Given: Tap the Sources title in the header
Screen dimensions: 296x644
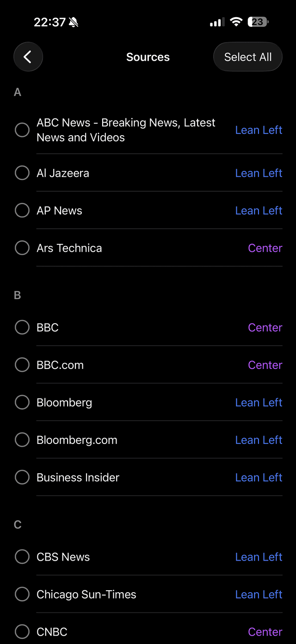Looking at the screenshot, I should [148, 56].
